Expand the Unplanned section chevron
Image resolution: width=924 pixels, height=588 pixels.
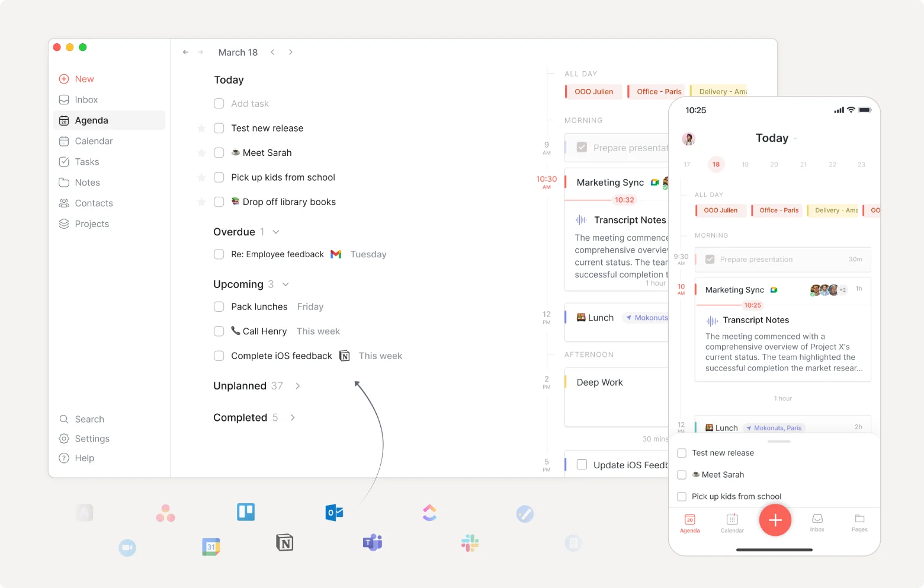(x=298, y=386)
